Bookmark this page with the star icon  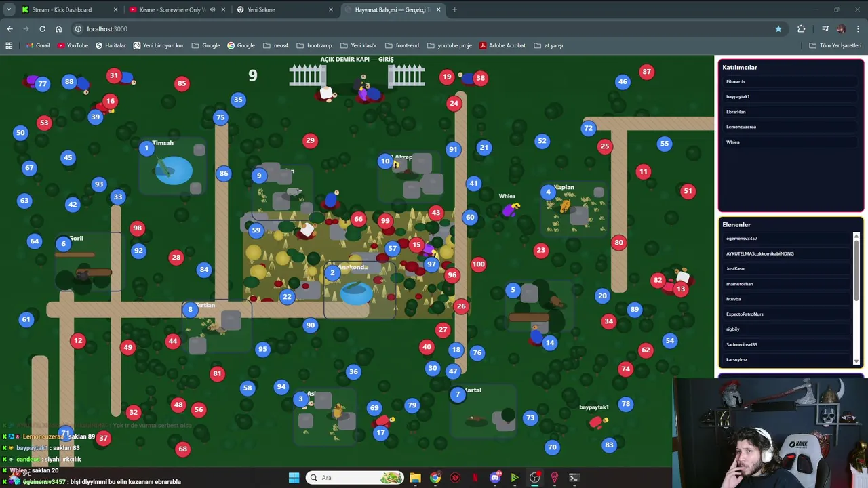[x=778, y=28]
